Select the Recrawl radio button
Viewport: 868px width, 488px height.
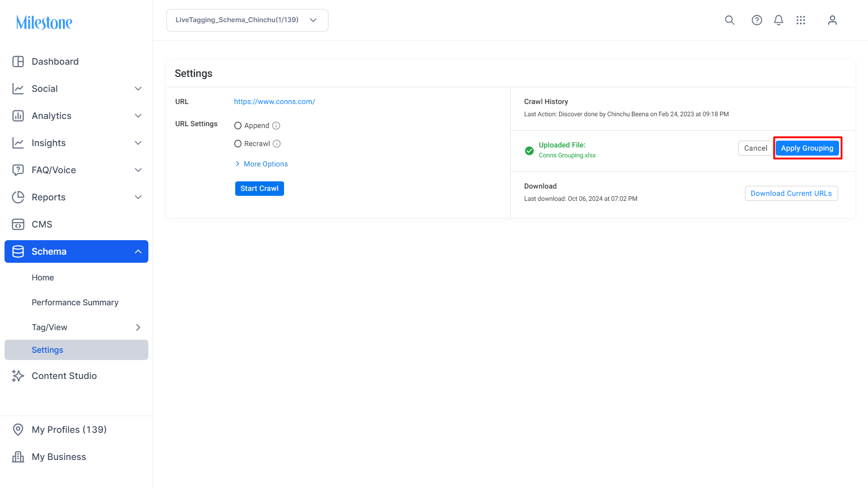click(x=238, y=144)
